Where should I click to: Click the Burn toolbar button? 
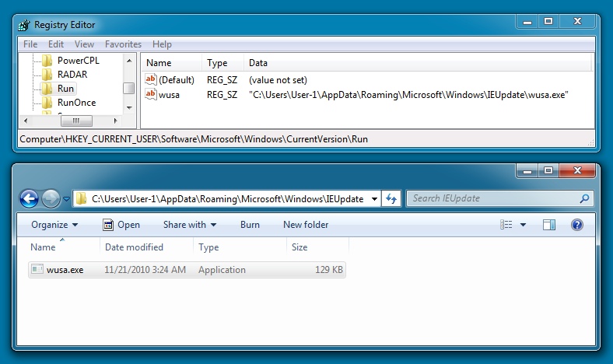pyautogui.click(x=250, y=225)
